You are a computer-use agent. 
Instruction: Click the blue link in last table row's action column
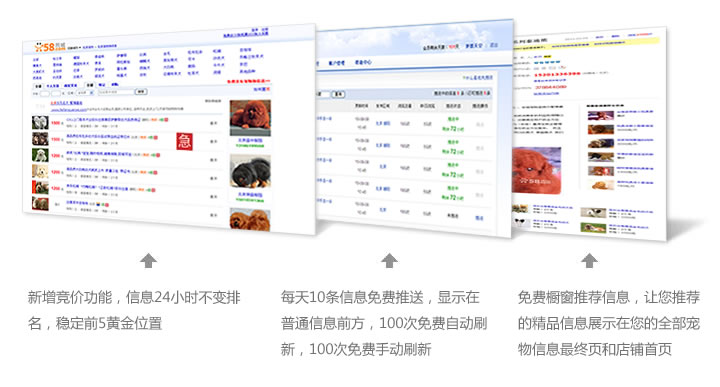[479, 218]
